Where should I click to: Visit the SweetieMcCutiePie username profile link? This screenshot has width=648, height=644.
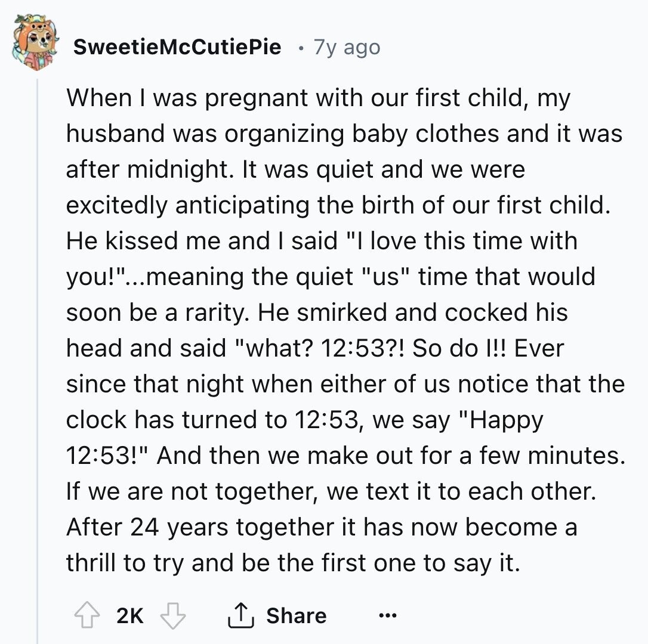coord(177,47)
